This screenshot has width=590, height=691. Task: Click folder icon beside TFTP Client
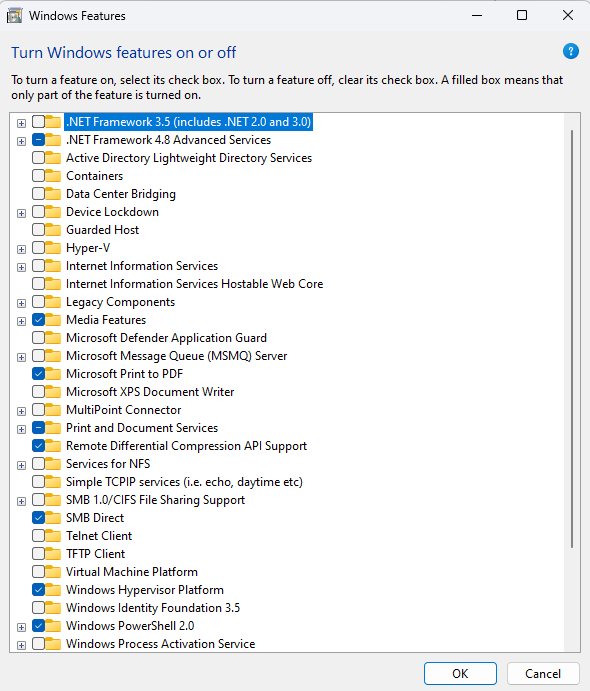coord(53,554)
